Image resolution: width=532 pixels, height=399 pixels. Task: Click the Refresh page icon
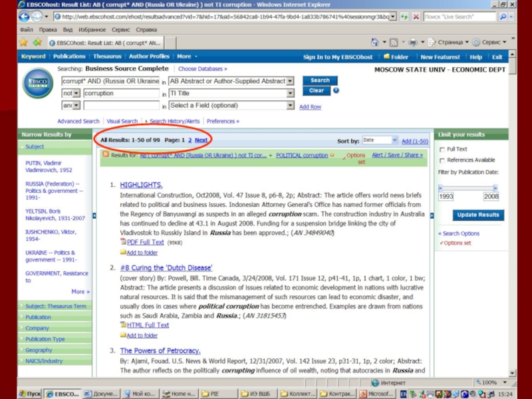(x=404, y=17)
